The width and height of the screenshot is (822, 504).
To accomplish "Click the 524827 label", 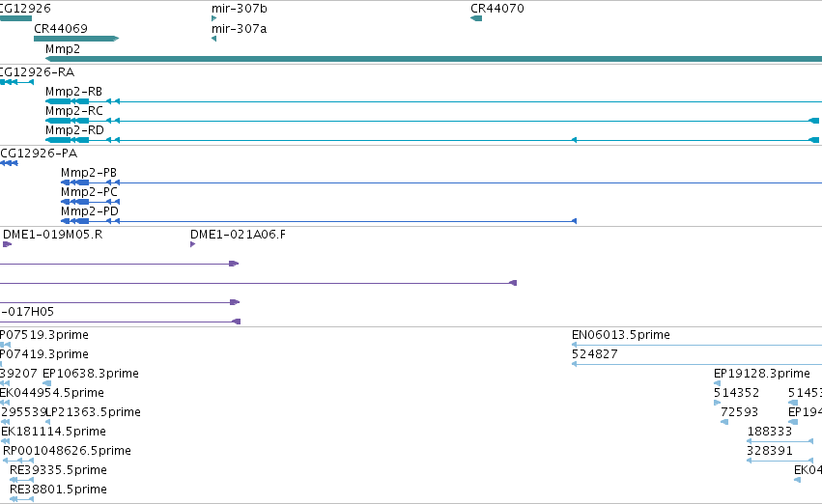I will pyautogui.click(x=594, y=354).
